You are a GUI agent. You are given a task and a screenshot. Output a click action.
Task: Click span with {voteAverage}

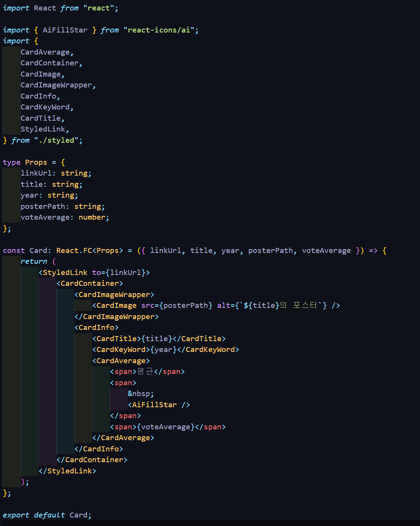[168, 427]
